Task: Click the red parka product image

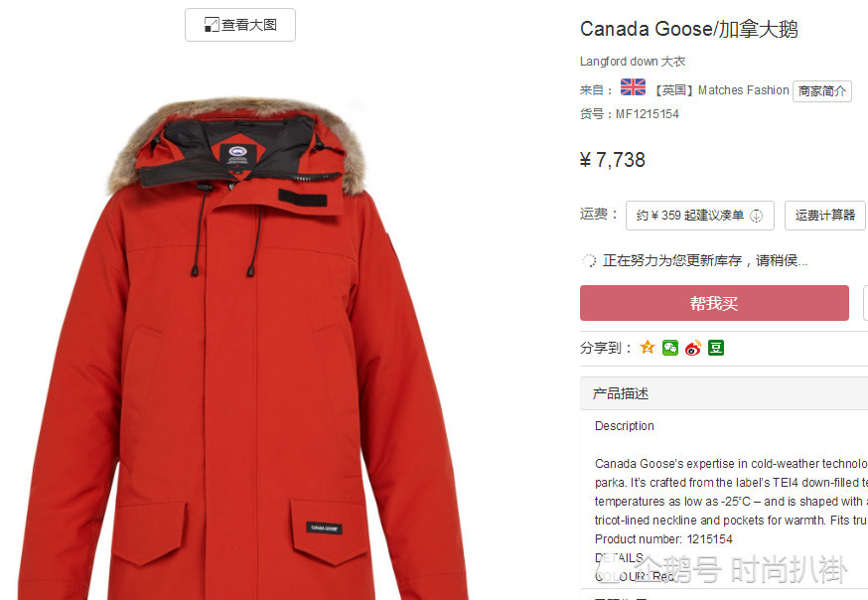Action: point(243,349)
